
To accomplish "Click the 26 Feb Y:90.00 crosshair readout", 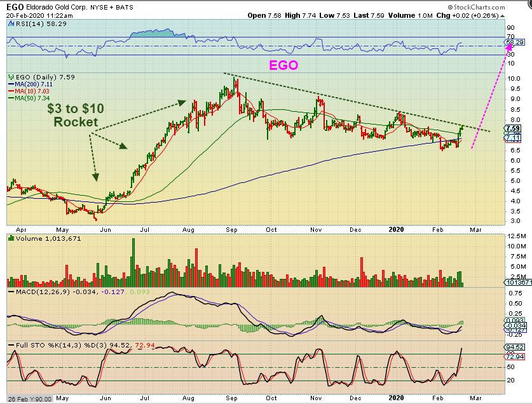I will [30, 400].
